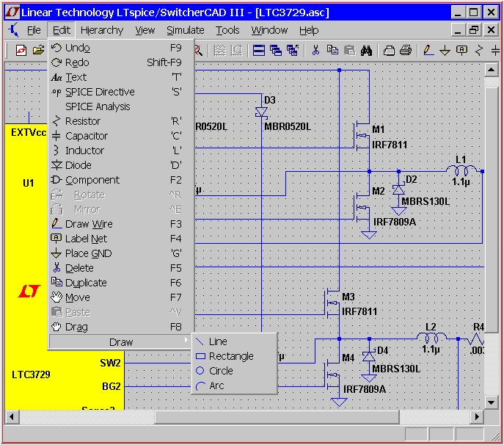Select the Capacitor toolbar icon
504x445 pixels.
coord(495,51)
